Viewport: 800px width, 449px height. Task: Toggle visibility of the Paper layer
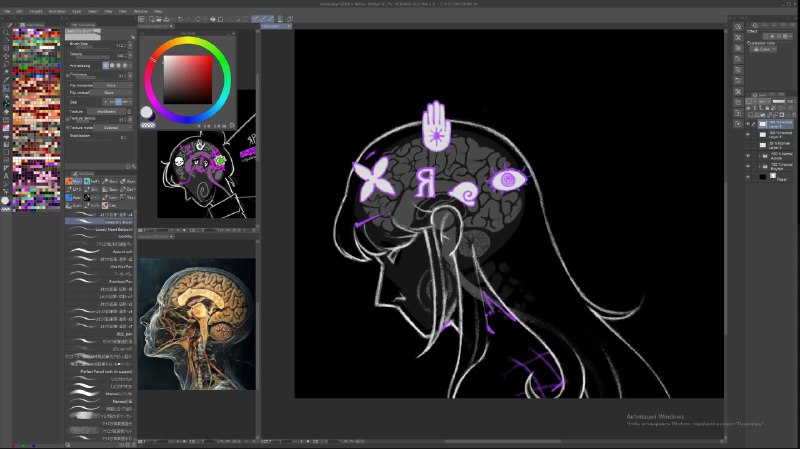click(748, 177)
